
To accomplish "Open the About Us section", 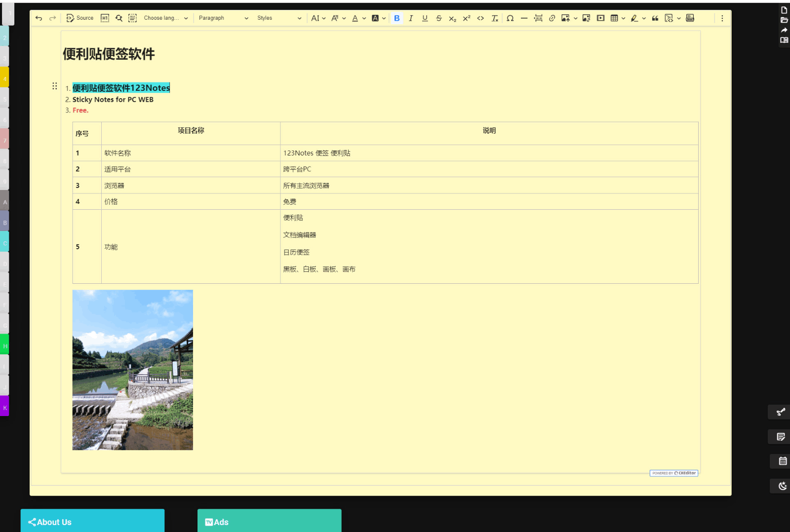I will click(92, 522).
